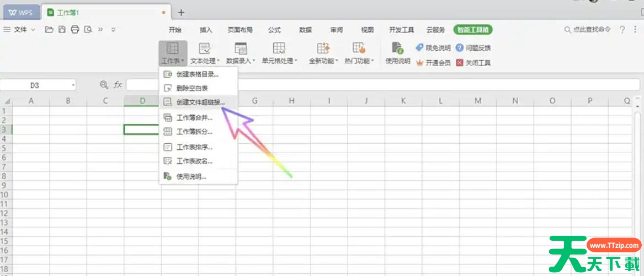Switch to the 数据 ribbon tab
Screen dimensions: 644x276
point(305,30)
